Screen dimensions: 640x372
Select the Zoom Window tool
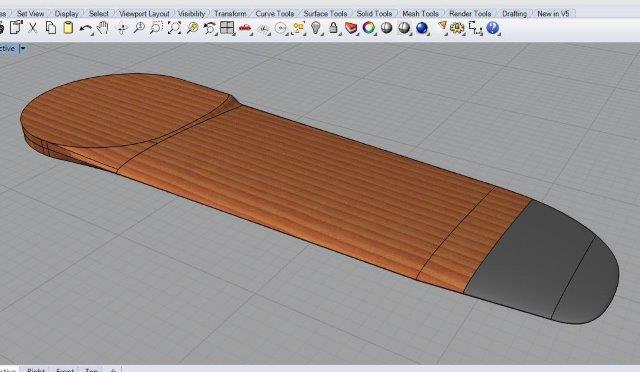(156, 28)
